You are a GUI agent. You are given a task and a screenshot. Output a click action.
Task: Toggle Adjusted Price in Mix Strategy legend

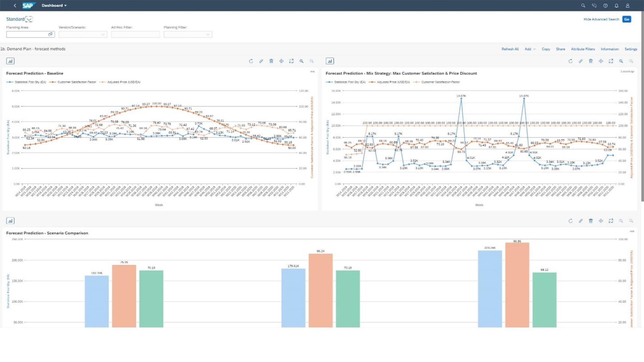pos(389,82)
